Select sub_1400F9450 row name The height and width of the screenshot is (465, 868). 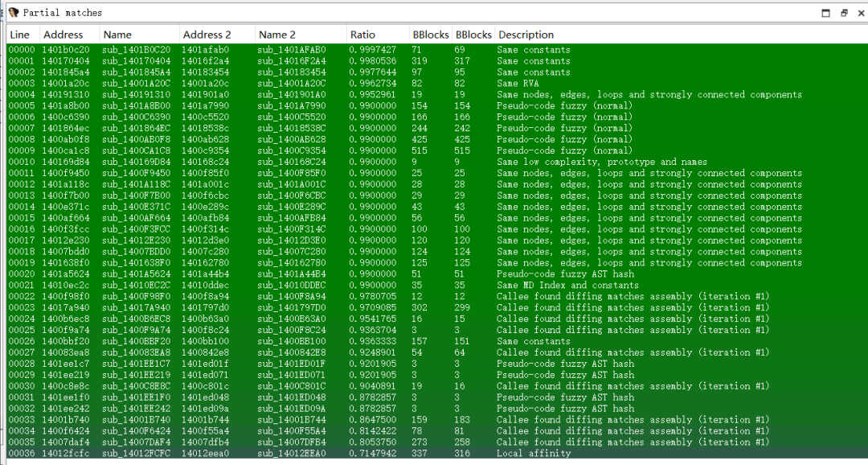point(136,173)
